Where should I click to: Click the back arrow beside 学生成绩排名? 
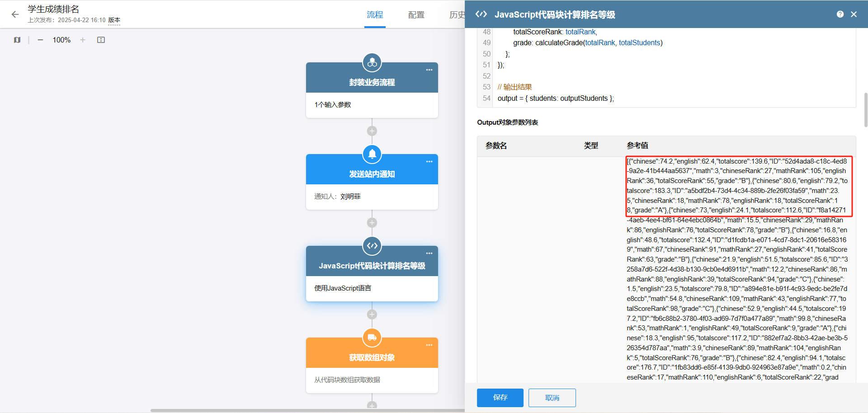(x=15, y=14)
